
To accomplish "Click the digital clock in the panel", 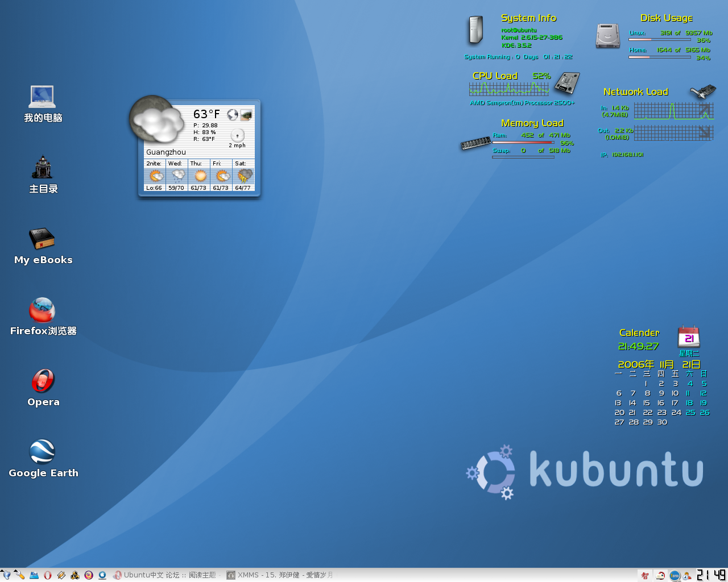I will (712, 575).
